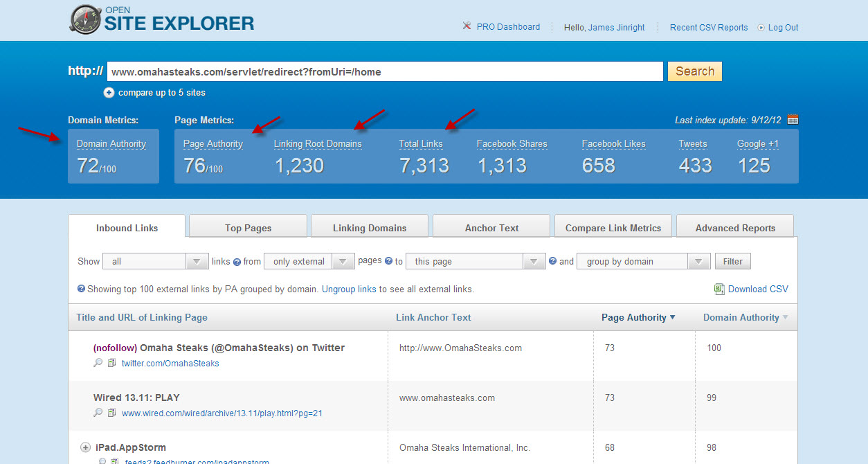Sort by Link Anchor Text column
This screenshot has width=868, height=464.
(x=433, y=317)
